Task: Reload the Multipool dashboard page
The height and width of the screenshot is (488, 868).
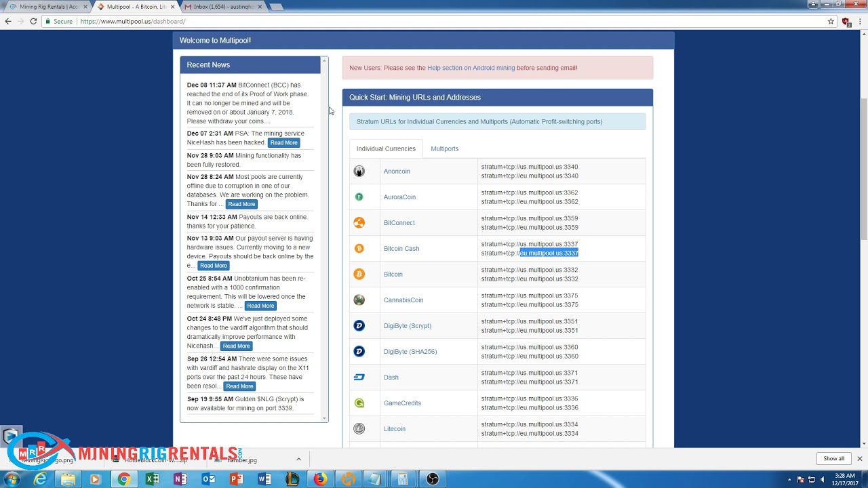Action: point(33,22)
